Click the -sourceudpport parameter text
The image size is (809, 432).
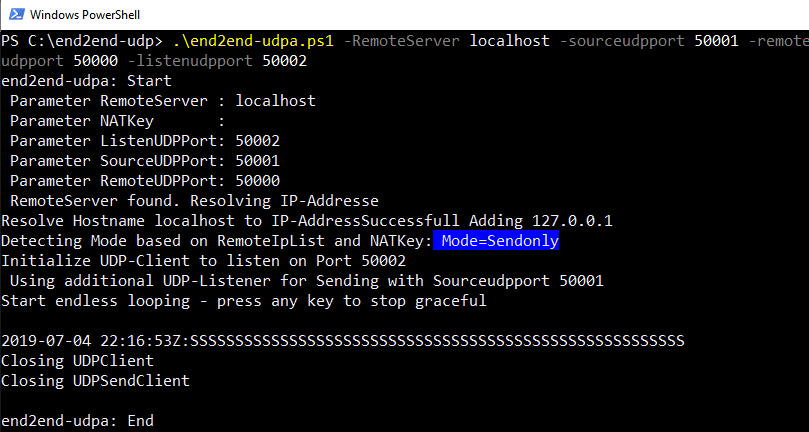point(622,41)
